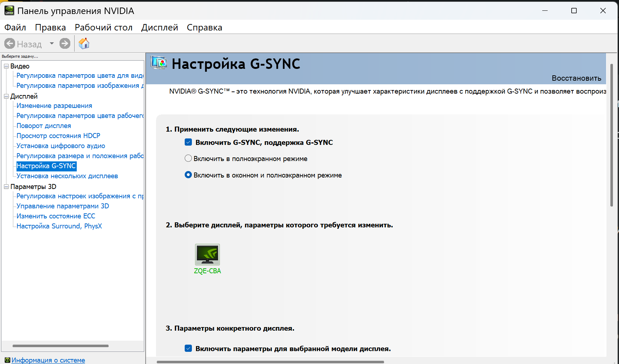Minimize the NVIDIA control panel window

pyautogui.click(x=545, y=11)
